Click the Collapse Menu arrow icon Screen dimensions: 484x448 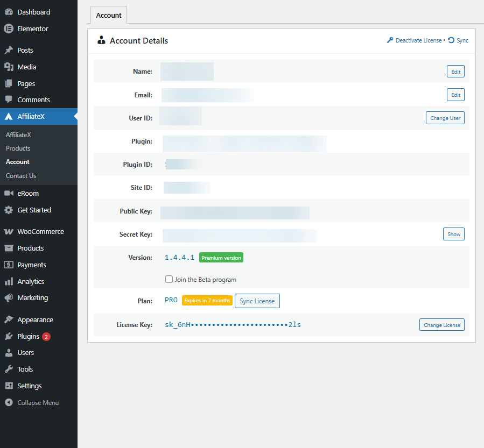[x=9, y=402]
